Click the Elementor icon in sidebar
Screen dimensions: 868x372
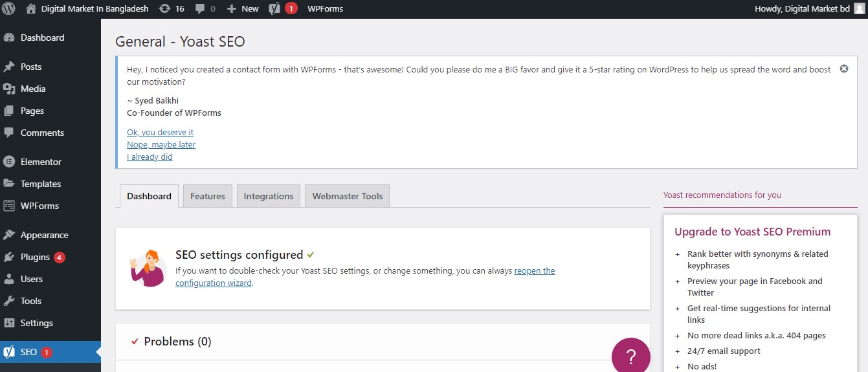[x=9, y=162]
